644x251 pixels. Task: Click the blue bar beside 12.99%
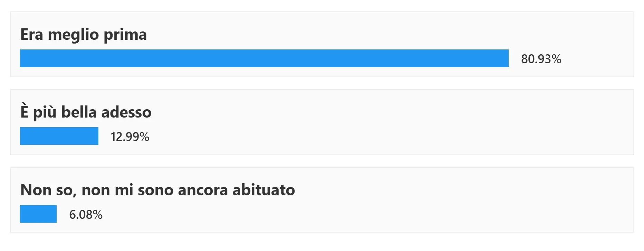(59, 136)
